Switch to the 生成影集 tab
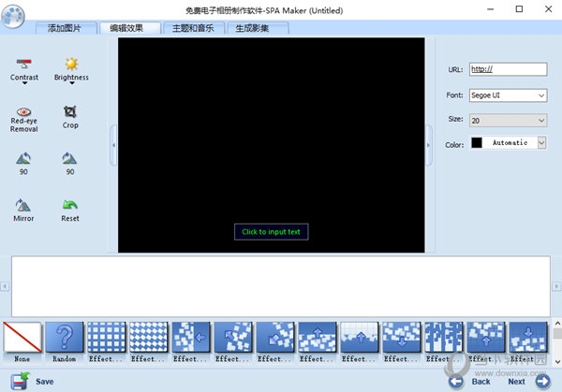Viewport: 562px width, 392px height. pyautogui.click(x=257, y=28)
